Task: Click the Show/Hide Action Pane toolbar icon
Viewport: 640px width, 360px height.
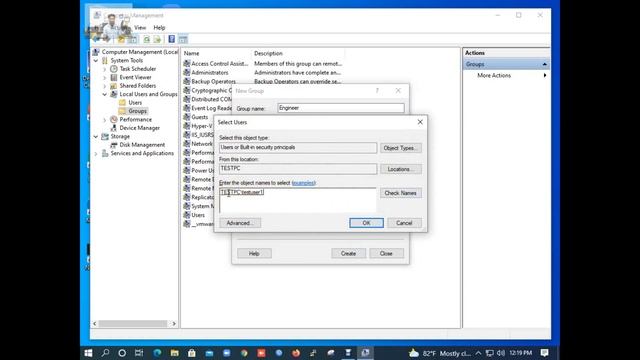Action: (183, 40)
